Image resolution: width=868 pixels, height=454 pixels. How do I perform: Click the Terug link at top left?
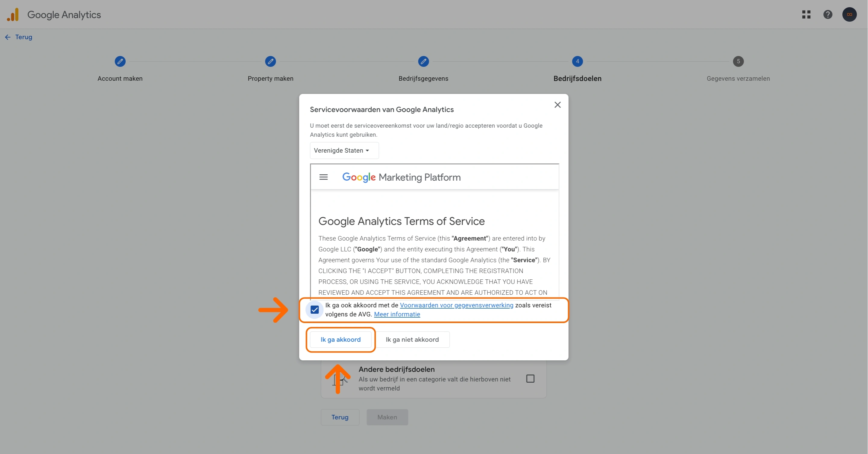point(24,37)
